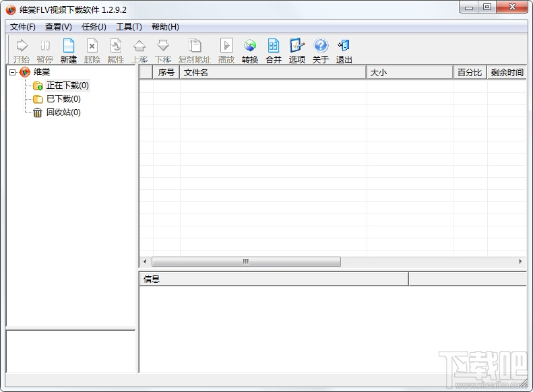533x392 pixels.
Task: Click the horizontal scrollbar thumb
Action: point(246,261)
